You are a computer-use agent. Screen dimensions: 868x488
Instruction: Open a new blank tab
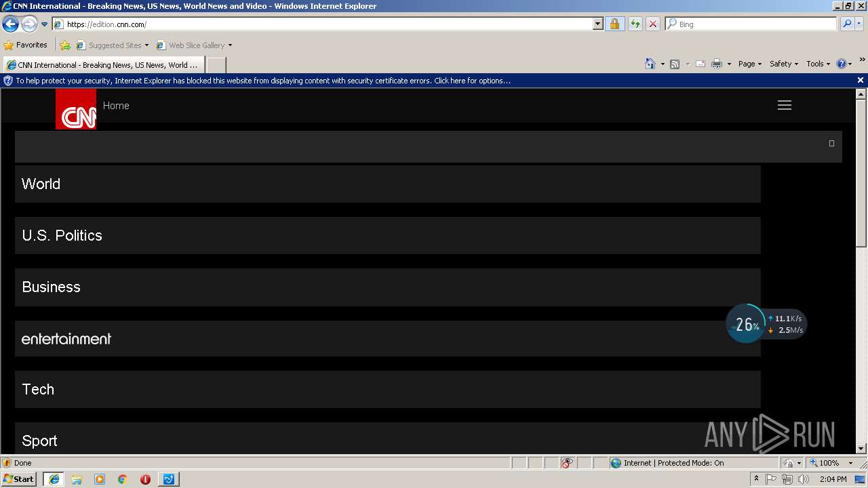[216, 65]
